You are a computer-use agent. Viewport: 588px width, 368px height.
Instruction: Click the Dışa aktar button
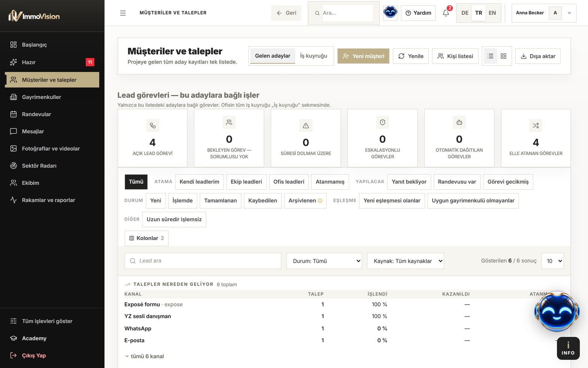tap(538, 56)
